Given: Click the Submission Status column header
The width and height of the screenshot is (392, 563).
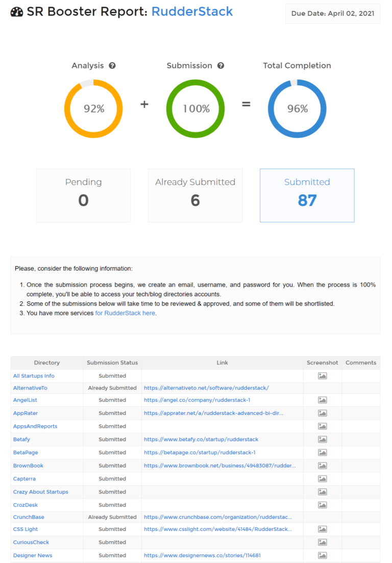Looking at the screenshot, I should tap(112, 363).
